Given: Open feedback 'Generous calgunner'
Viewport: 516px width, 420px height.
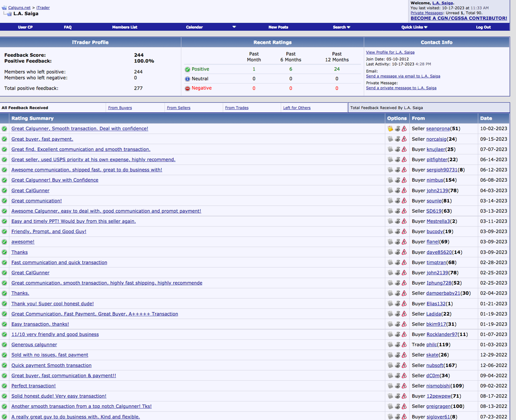Looking at the screenshot, I should click(34, 344).
